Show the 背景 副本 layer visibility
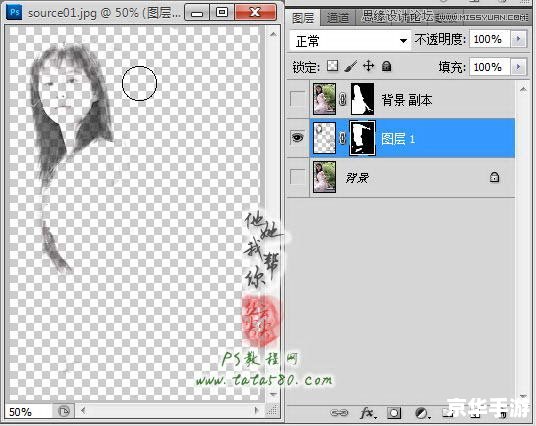Image resolution: width=536 pixels, height=426 pixels. (297, 99)
